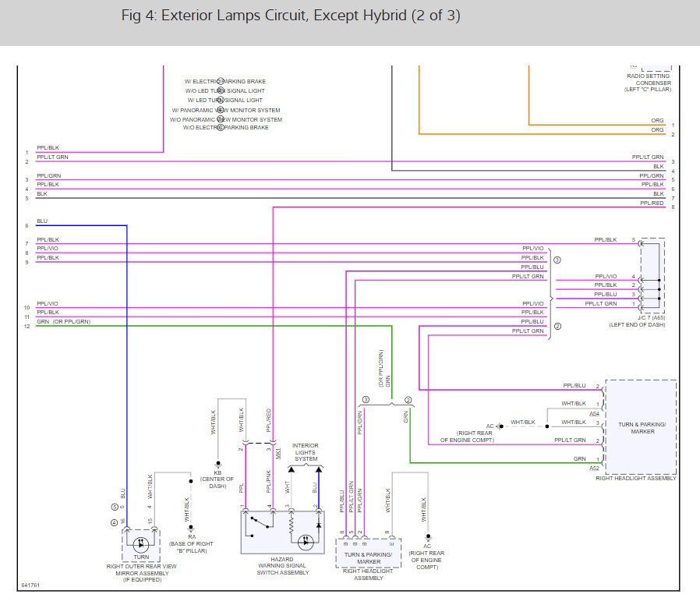Click the LED symbol in the mirror TURN box
This screenshot has width=700, height=612.
(x=141, y=544)
